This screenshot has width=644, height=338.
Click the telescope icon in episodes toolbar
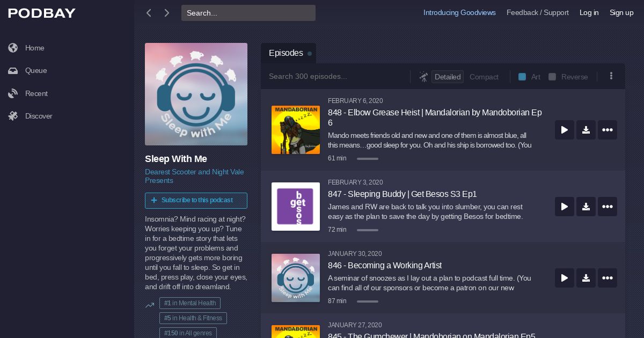click(423, 77)
